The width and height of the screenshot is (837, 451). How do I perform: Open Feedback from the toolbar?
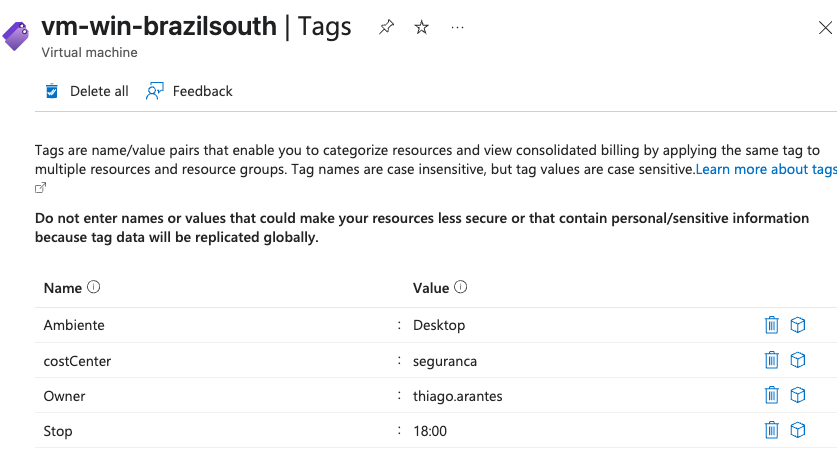pyautogui.click(x=189, y=91)
